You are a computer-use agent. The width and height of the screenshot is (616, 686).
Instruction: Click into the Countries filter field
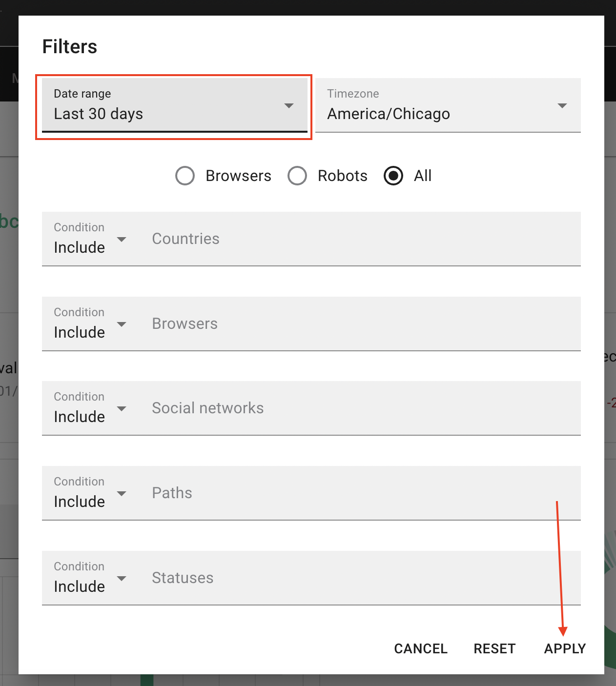pos(361,239)
